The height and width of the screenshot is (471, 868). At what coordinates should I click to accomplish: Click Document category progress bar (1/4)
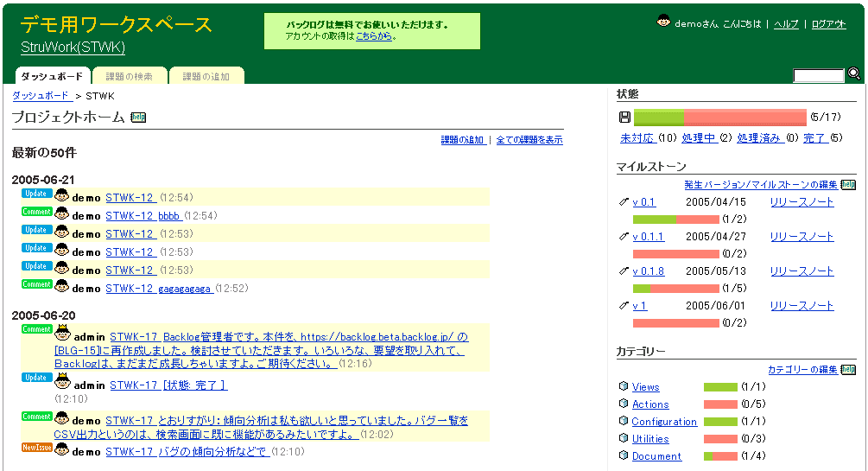coord(720,456)
